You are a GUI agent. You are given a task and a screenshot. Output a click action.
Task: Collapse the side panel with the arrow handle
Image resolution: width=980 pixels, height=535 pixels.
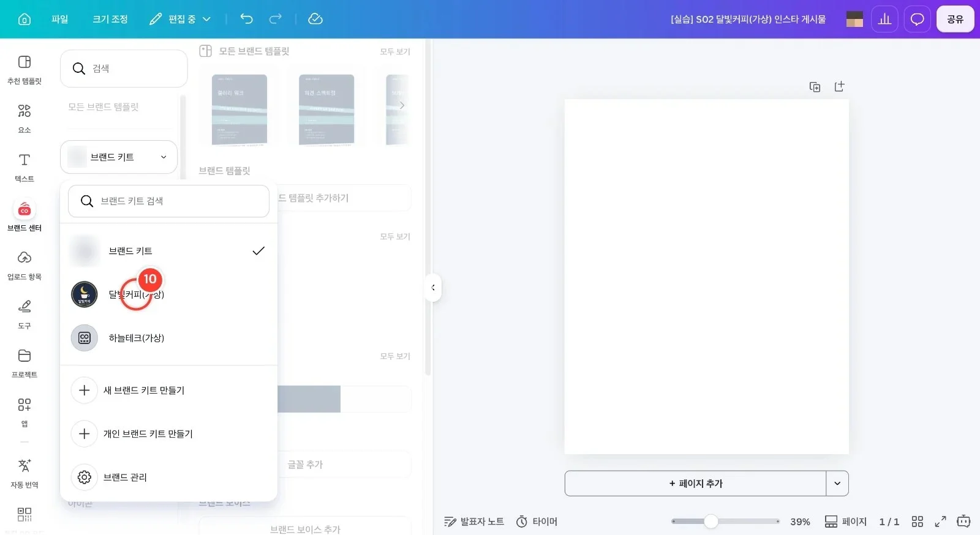[x=433, y=288]
